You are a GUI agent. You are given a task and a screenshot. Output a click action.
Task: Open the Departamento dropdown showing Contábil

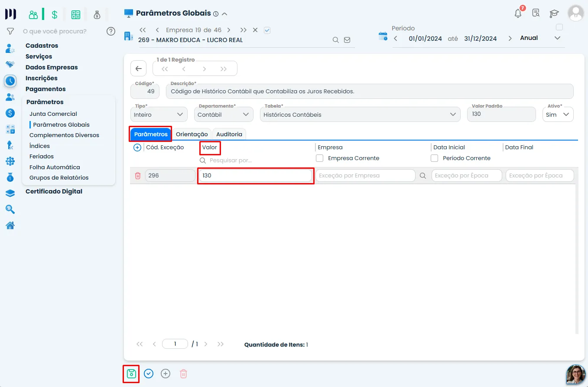[224, 115]
